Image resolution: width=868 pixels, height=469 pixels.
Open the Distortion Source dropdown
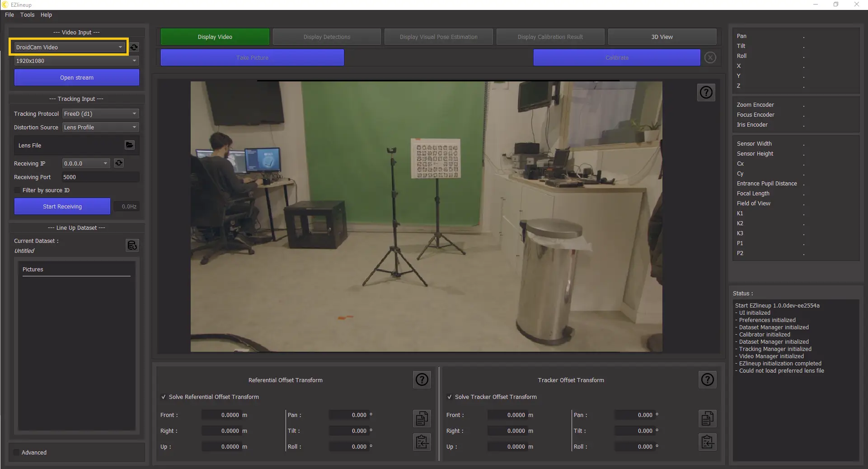point(100,128)
